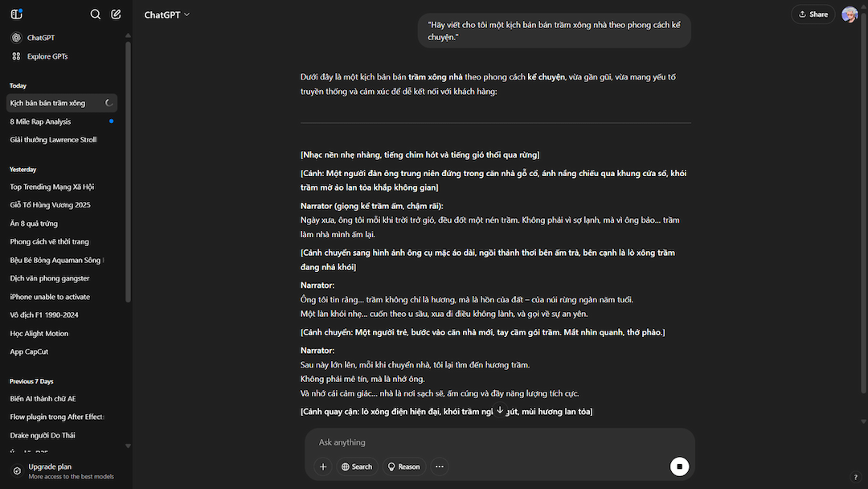The image size is (868, 489).
Task: Click the plus attach icon
Action: coord(323,466)
